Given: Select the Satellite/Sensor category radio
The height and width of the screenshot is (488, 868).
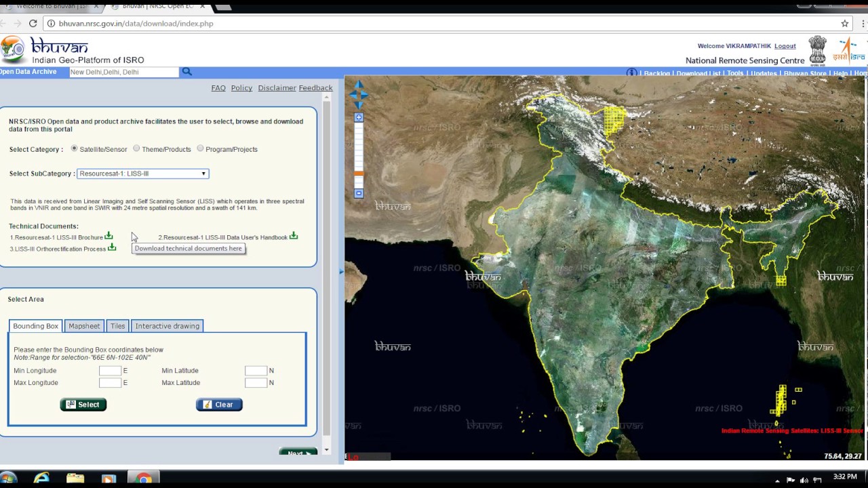Looking at the screenshot, I should click(x=75, y=148).
